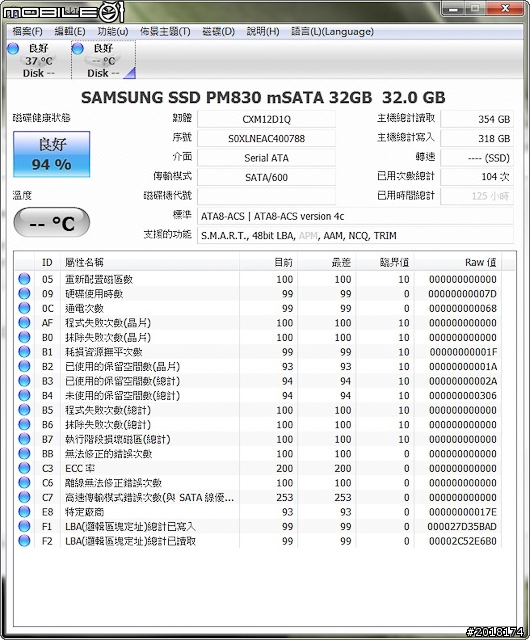Screen dimensions: 530x640
Task: Click raw value 000027D35BAD
Action: [462, 527]
